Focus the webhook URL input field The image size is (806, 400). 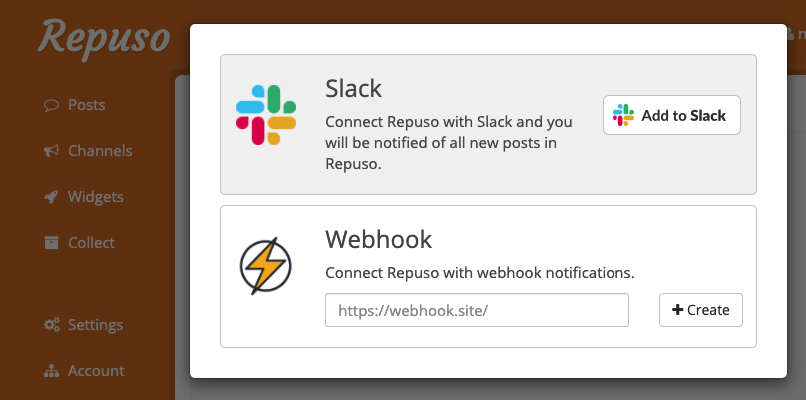pos(477,310)
